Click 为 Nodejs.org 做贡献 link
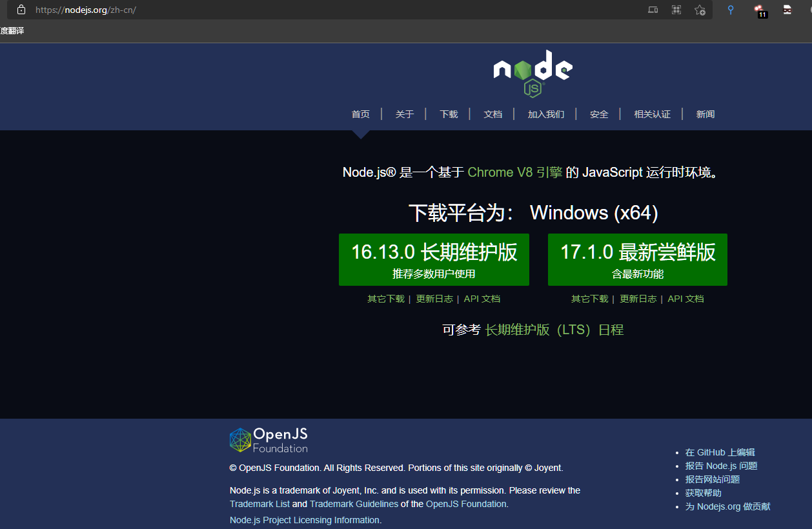The height and width of the screenshot is (529, 812). click(727, 506)
